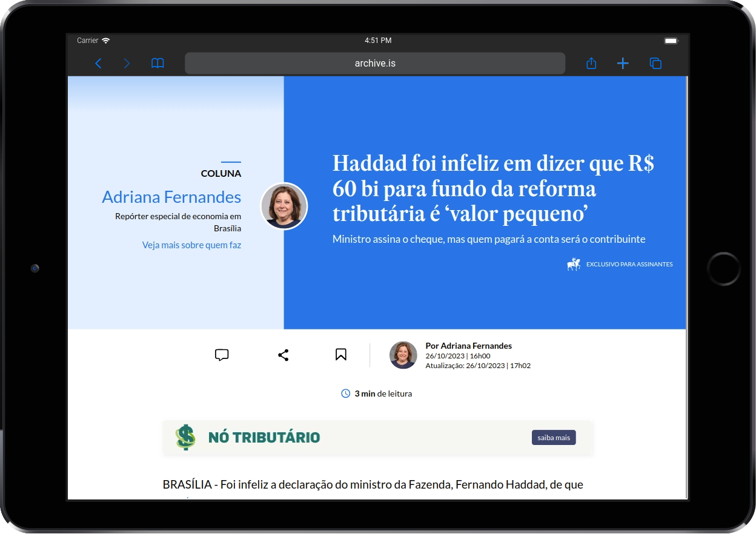Open the Share sheet in the browser toolbar
Image resolution: width=756 pixels, height=534 pixels.
coord(591,63)
